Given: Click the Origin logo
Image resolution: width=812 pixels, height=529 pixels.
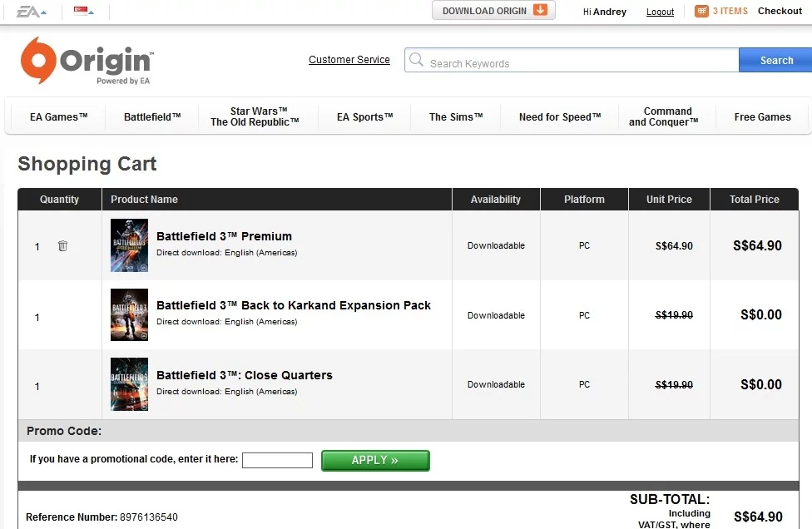Looking at the screenshot, I should point(87,61).
